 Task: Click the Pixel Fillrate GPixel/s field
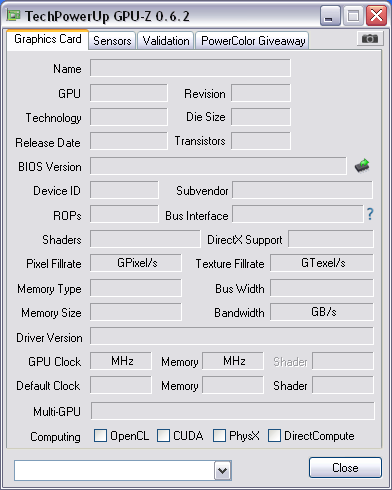coord(136,263)
